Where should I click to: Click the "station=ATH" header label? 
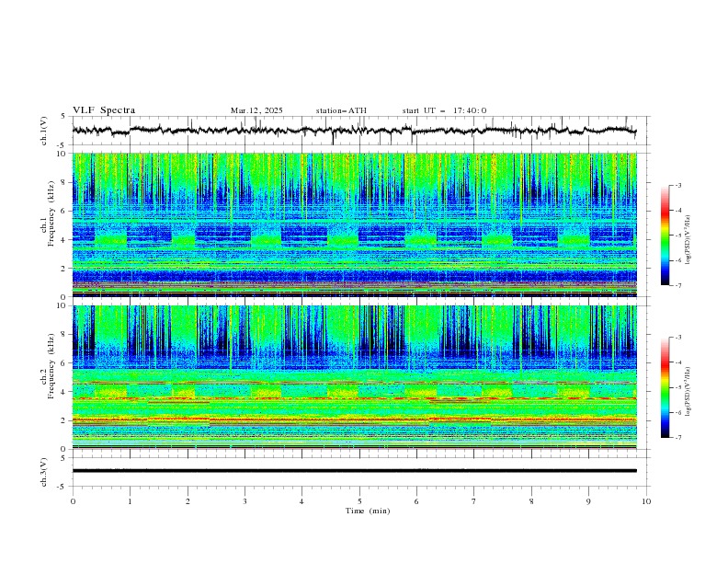pyautogui.click(x=341, y=110)
